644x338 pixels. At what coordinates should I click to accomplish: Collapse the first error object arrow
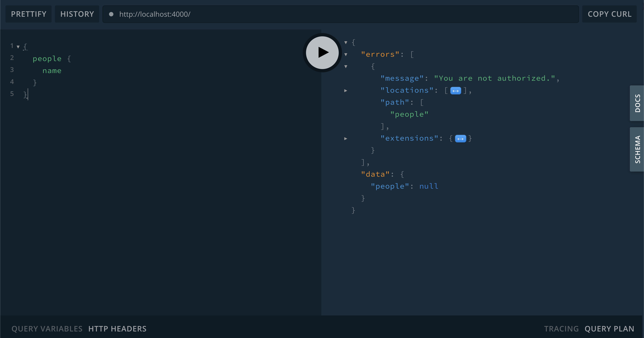click(x=346, y=67)
